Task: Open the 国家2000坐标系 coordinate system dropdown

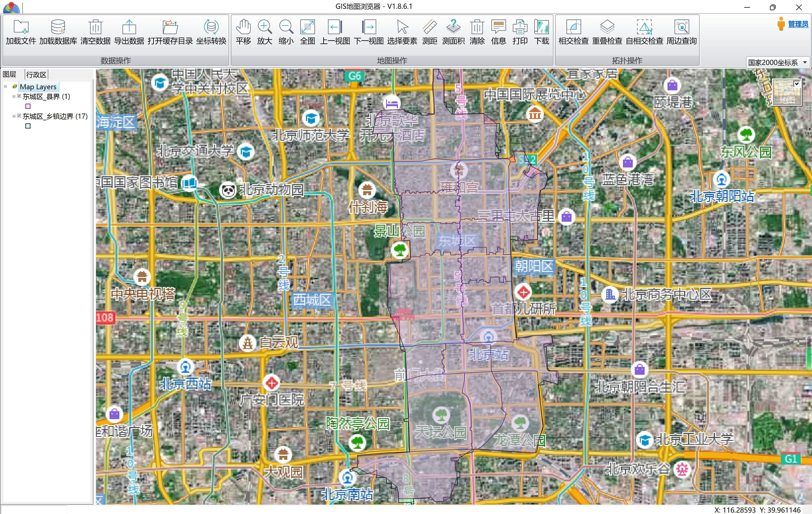Action: [x=805, y=62]
